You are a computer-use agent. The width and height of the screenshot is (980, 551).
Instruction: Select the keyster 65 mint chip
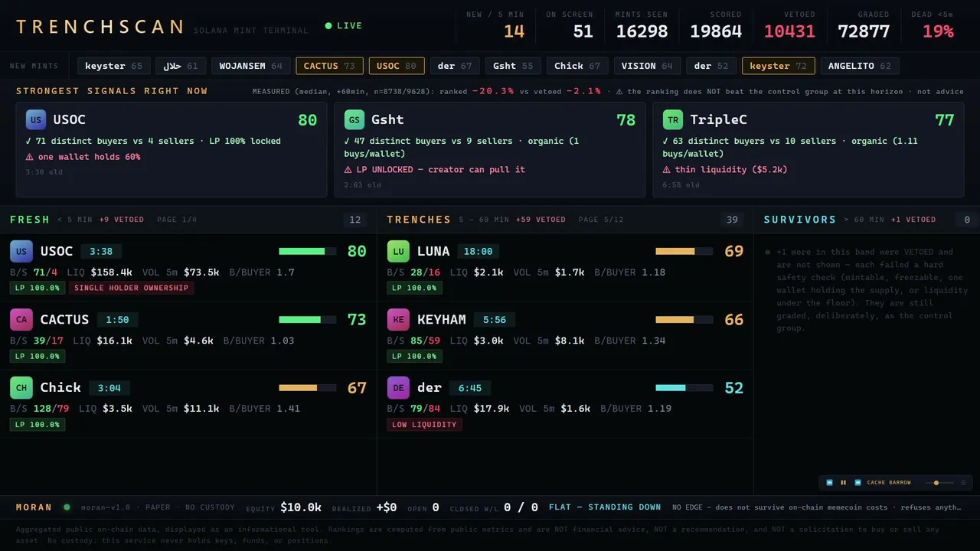[113, 66]
